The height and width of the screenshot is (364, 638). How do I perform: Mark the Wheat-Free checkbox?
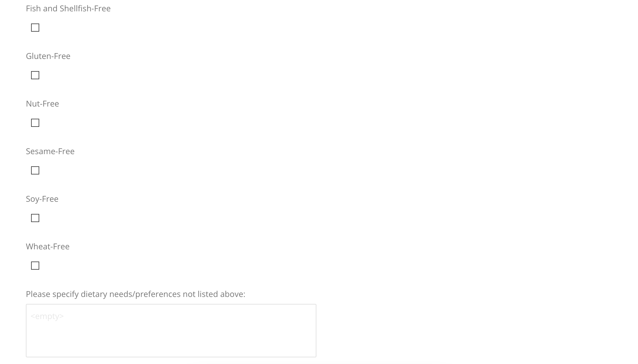pyautogui.click(x=35, y=266)
